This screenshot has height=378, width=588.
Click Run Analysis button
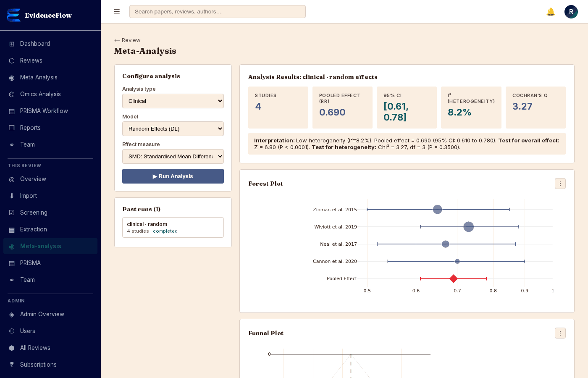173,176
